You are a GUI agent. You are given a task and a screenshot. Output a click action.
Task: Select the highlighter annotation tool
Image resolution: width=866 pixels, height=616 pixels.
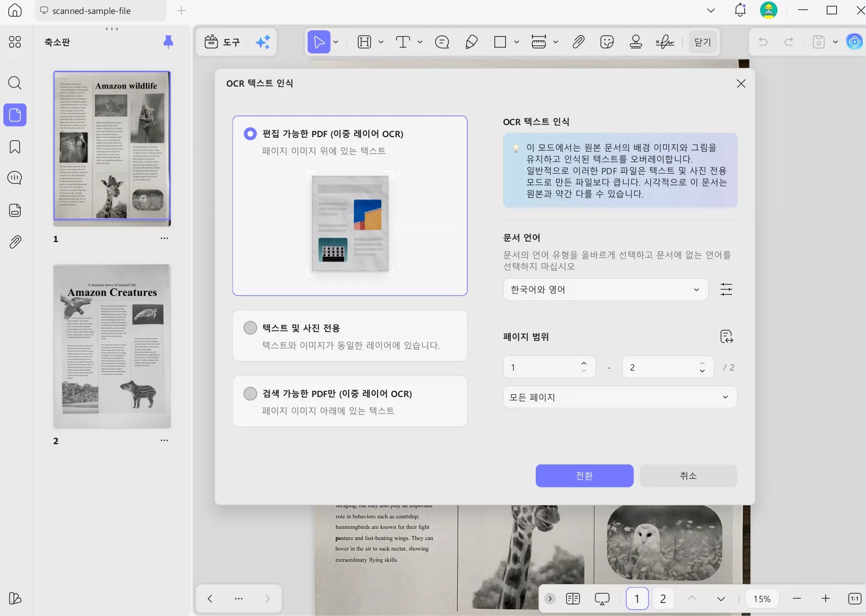[x=471, y=42]
